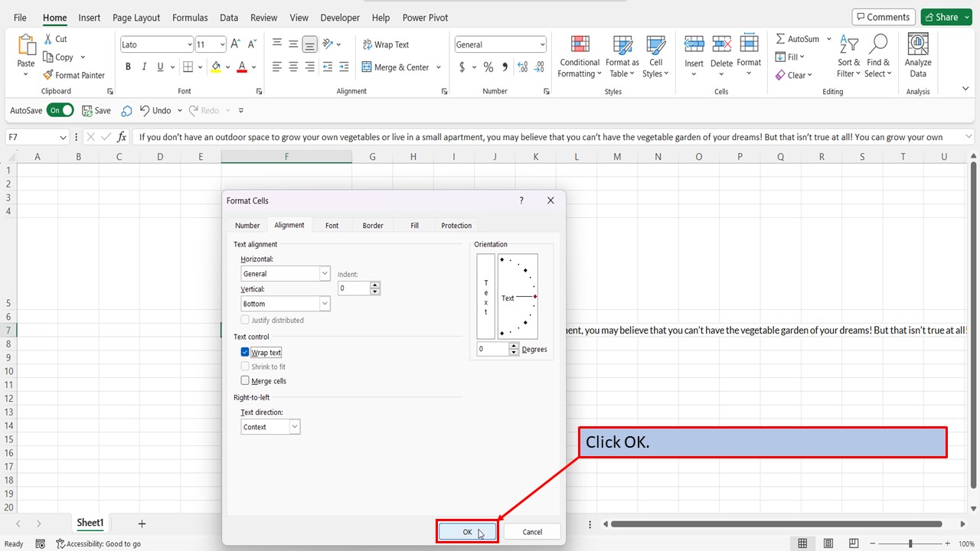
Task: Uncheck the Wrap text checkbox
Action: click(x=243, y=352)
